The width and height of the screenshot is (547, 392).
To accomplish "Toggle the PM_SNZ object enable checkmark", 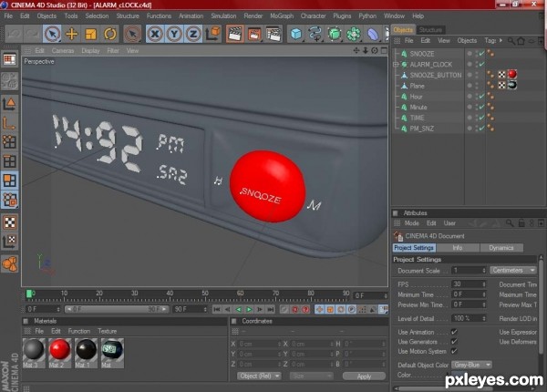I will 481,129.
